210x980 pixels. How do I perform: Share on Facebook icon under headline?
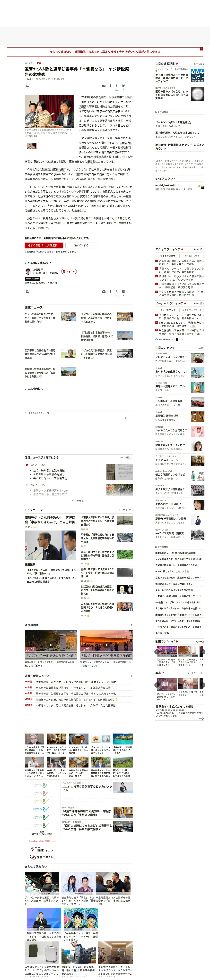(111, 86)
